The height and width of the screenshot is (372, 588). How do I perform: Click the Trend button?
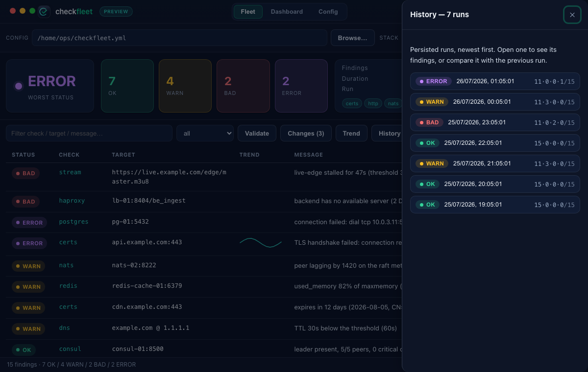point(351,133)
